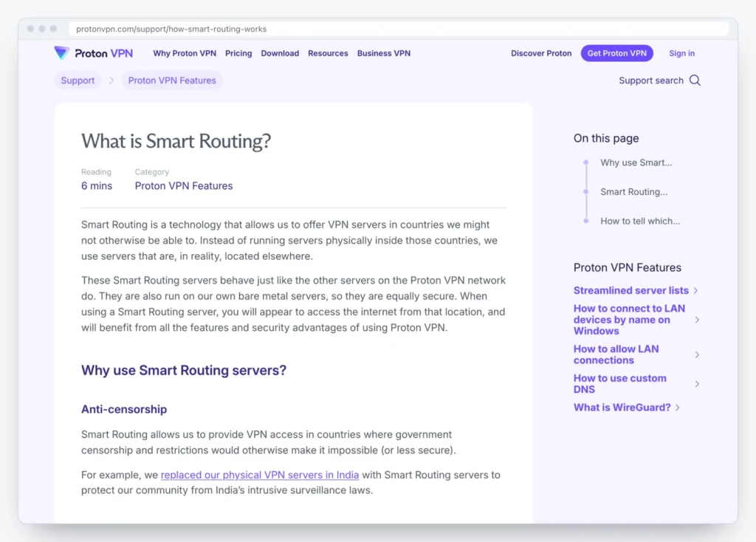This screenshot has width=756, height=542.
Task: Open the Why Proton VPN menu
Action: click(185, 53)
